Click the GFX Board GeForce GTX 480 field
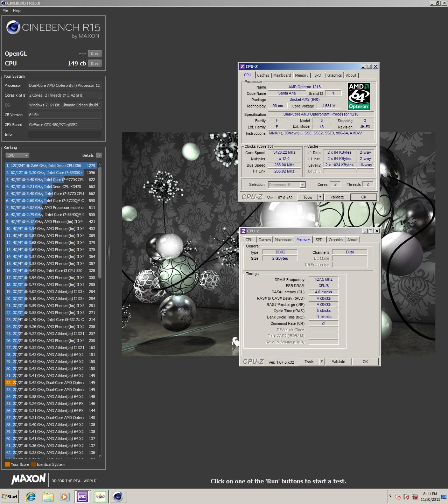This screenshot has height=504, width=448. pos(65,125)
